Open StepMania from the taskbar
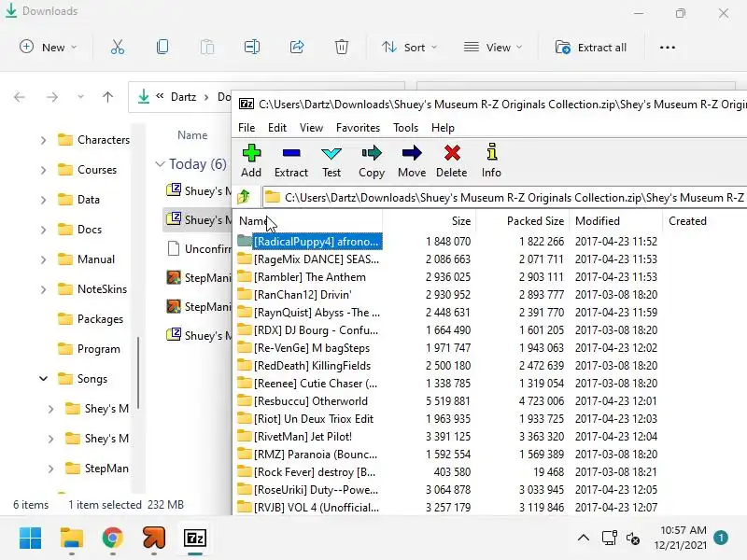The width and height of the screenshot is (747, 560). click(153, 539)
